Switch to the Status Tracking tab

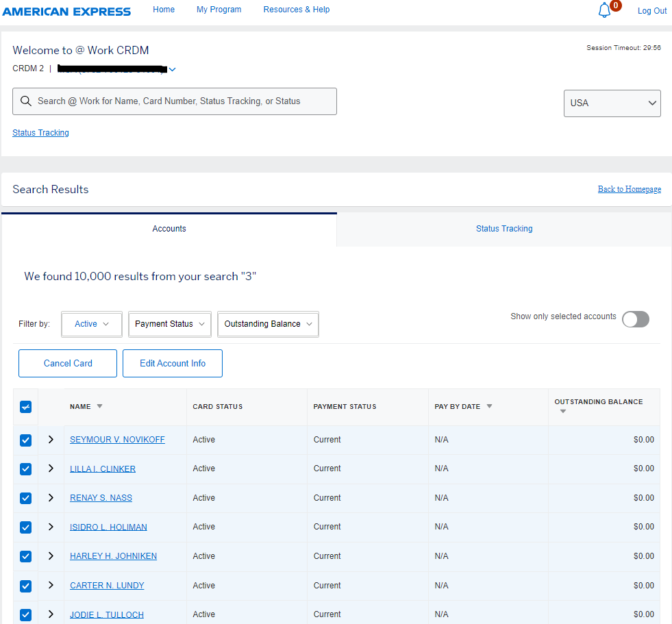(x=504, y=229)
